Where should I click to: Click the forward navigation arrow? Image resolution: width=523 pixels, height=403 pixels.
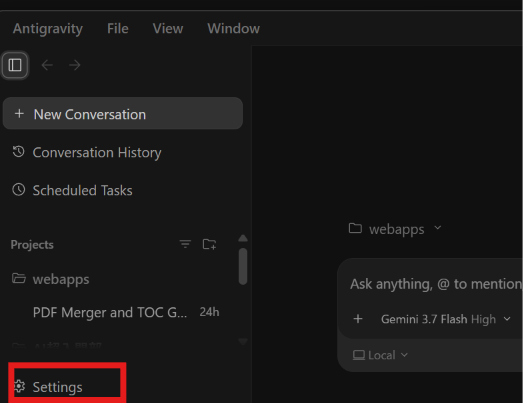coord(74,65)
